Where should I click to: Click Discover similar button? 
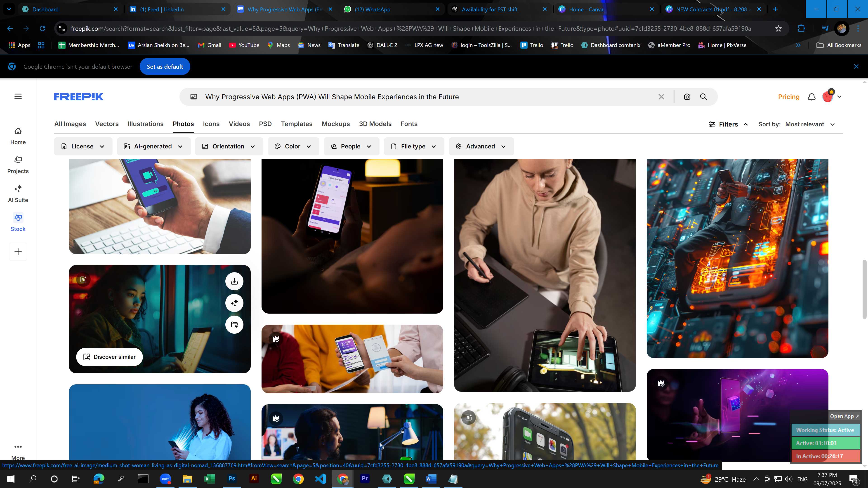[109, 357]
